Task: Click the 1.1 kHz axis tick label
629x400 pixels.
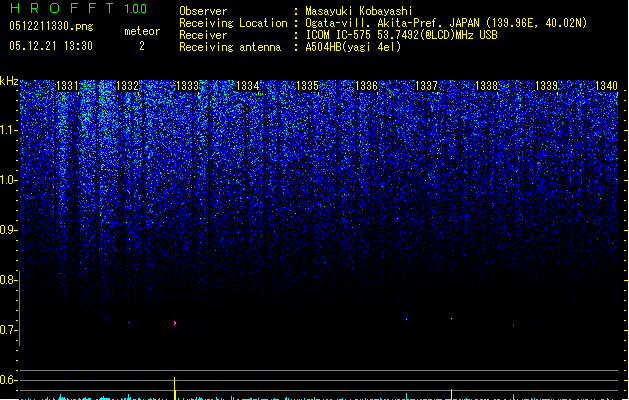Action: click(8, 130)
